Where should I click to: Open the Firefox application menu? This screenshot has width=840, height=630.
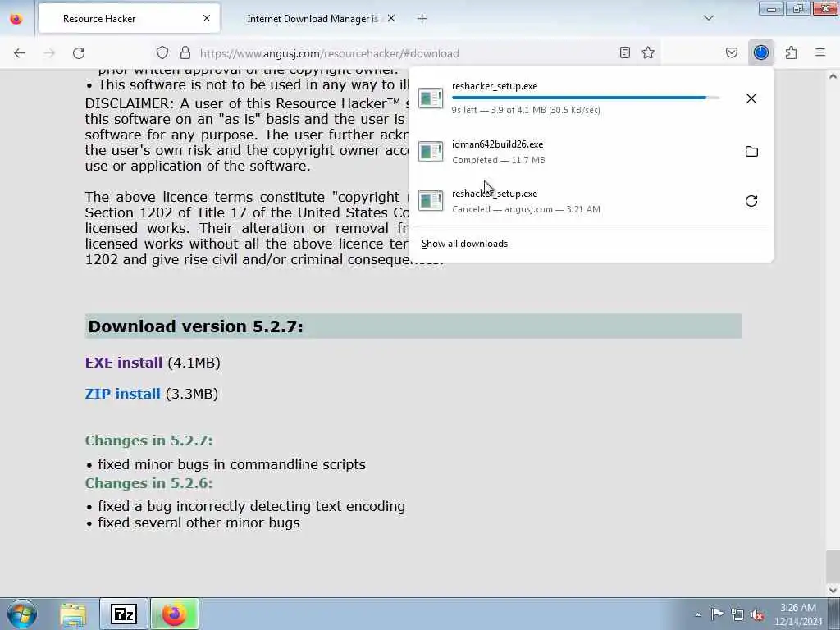point(820,52)
